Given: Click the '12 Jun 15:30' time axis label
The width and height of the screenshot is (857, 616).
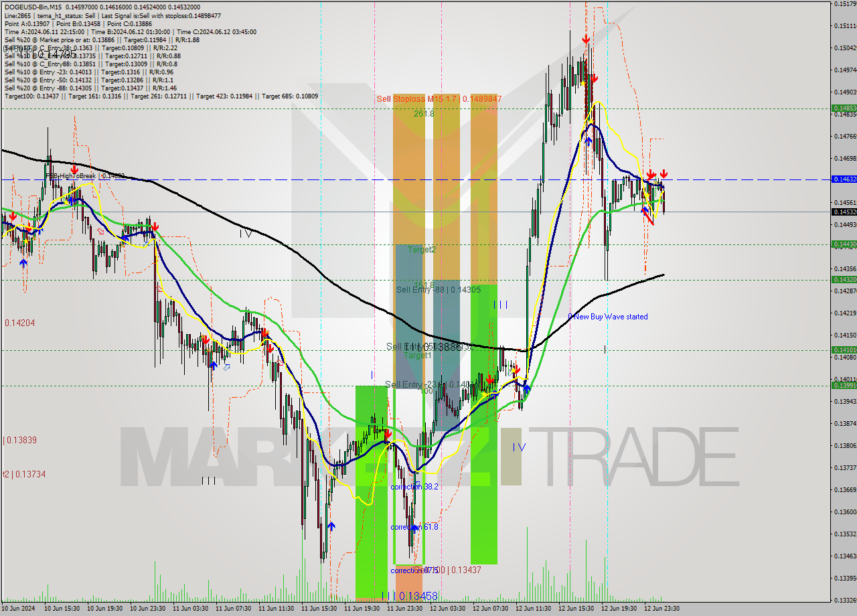Looking at the screenshot, I should pyautogui.click(x=576, y=609).
